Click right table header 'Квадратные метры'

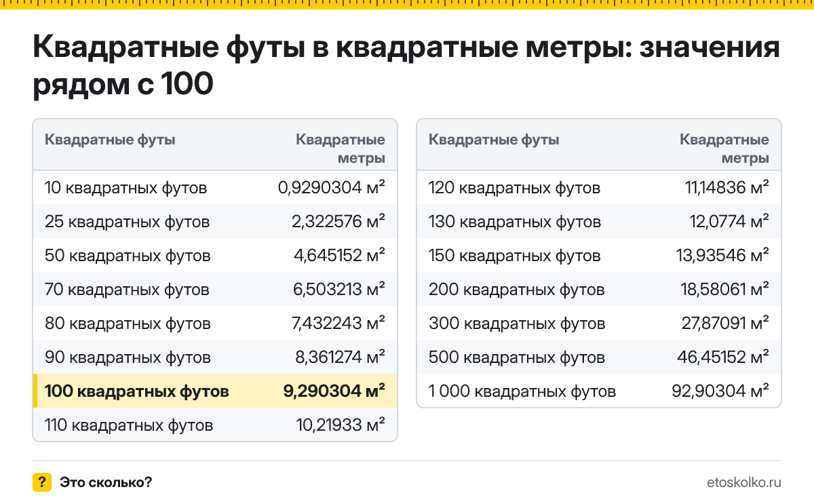pyautogui.click(x=724, y=149)
